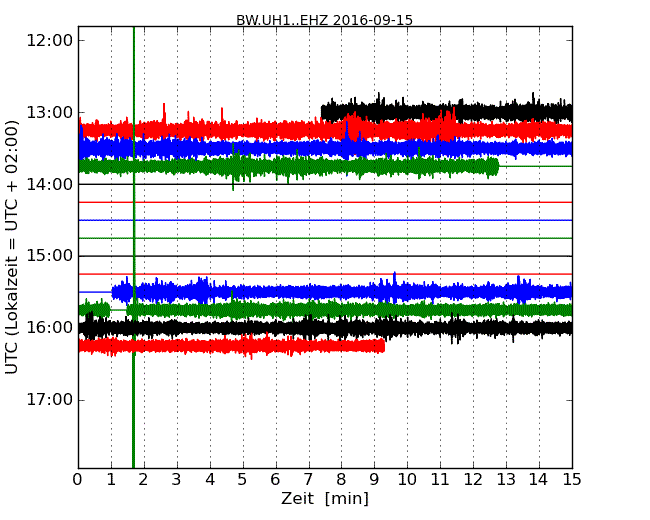Viewport: 650px width, 520px height.
Task: Click the x-axis tick label 8
Action: coord(341,479)
